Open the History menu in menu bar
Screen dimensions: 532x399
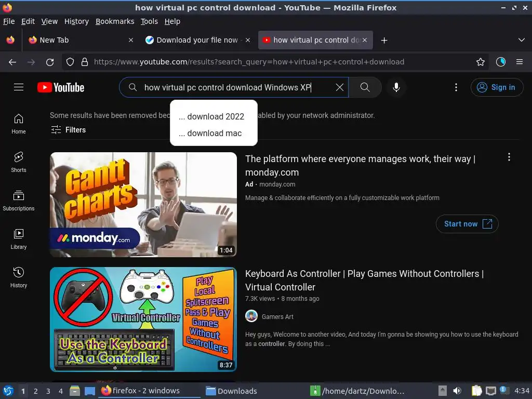point(76,21)
